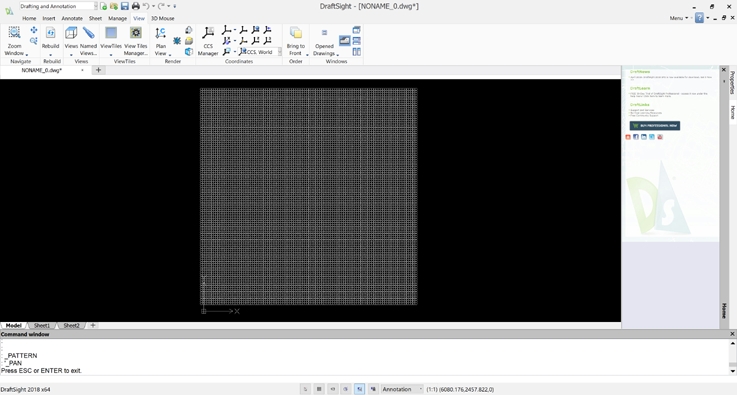
Task: Click the Save disk icon in quick access toolbar
Action: click(125, 6)
